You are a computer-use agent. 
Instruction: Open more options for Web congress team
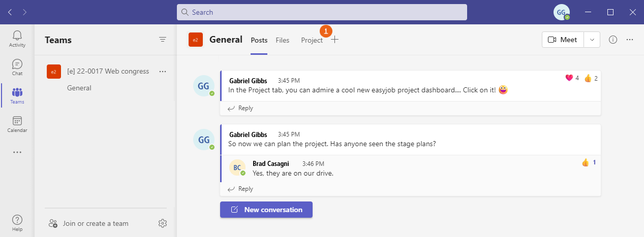coord(163,72)
